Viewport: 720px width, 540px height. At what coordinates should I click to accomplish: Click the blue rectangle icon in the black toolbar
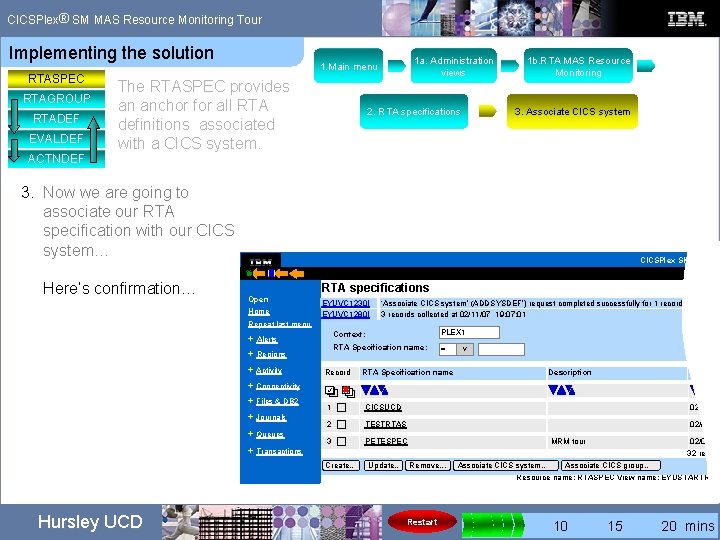271,274
